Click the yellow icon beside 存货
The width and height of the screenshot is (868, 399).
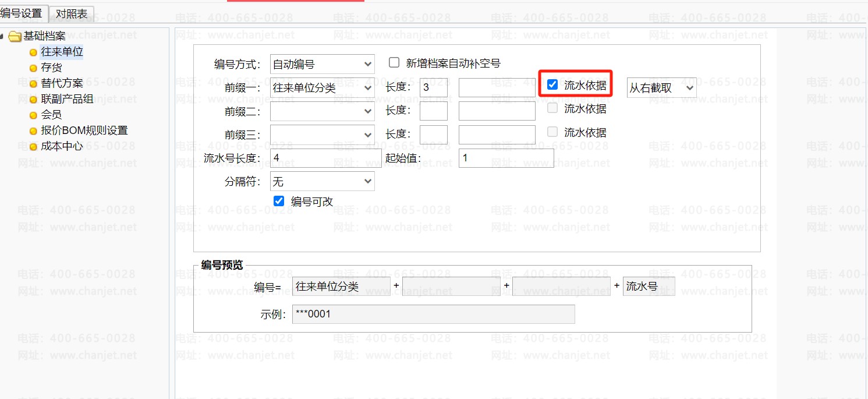coord(33,68)
